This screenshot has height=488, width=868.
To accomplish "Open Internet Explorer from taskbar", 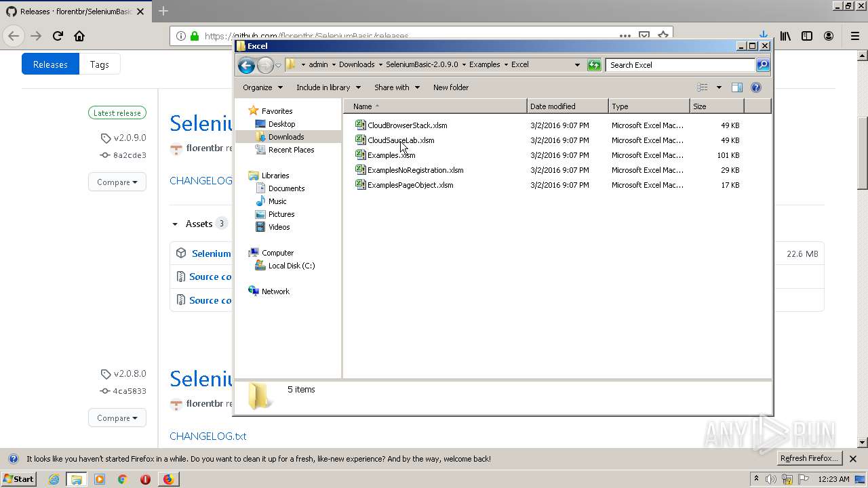I will 54,479.
